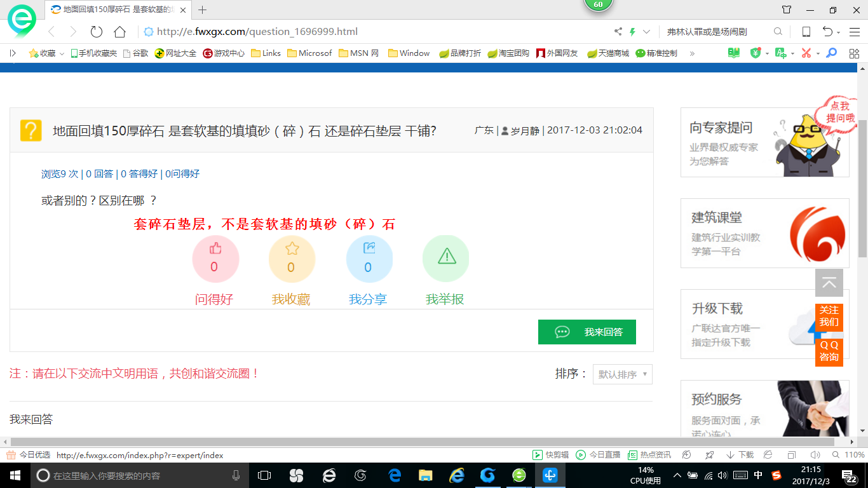Reload the page with refresh icon
Image resolution: width=868 pixels, height=488 pixels.
coord(97,32)
